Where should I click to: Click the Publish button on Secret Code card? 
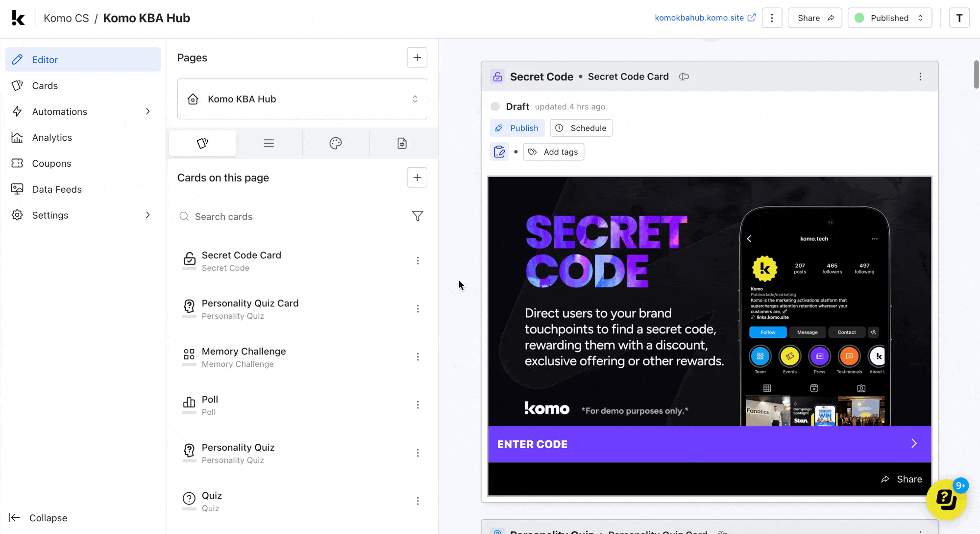[x=517, y=128]
